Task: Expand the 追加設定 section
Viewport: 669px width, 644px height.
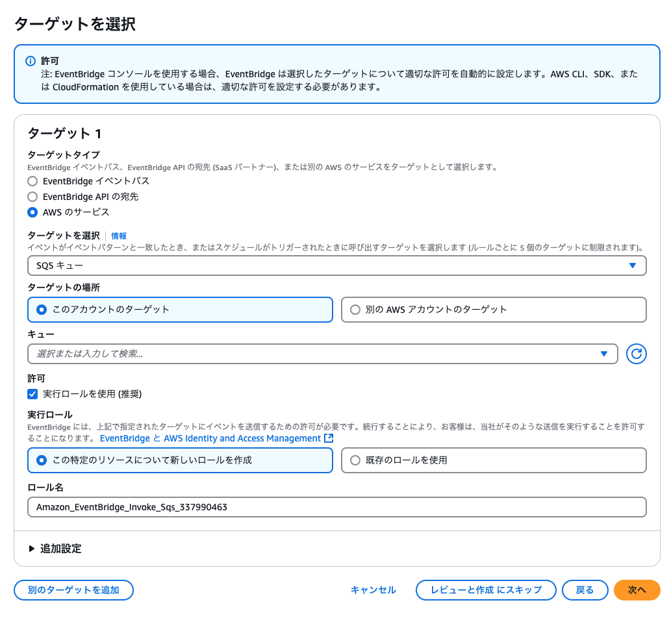Action: (x=55, y=549)
